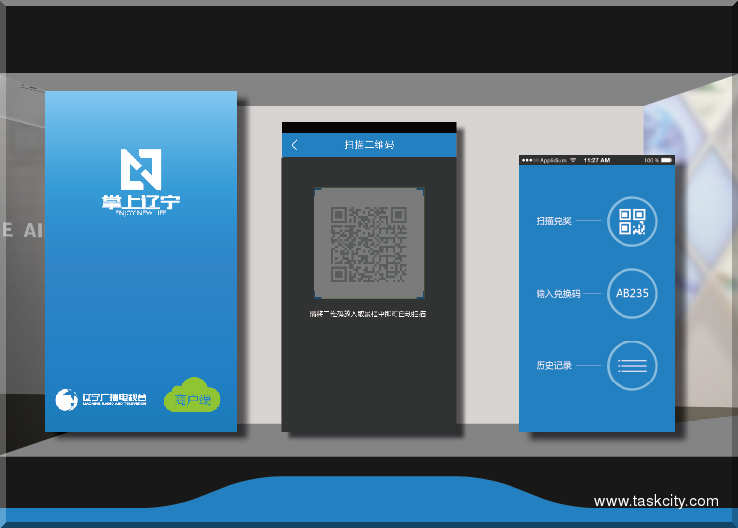Tap the 辽宁广播电视台 text
738x528 pixels.
tap(113, 399)
